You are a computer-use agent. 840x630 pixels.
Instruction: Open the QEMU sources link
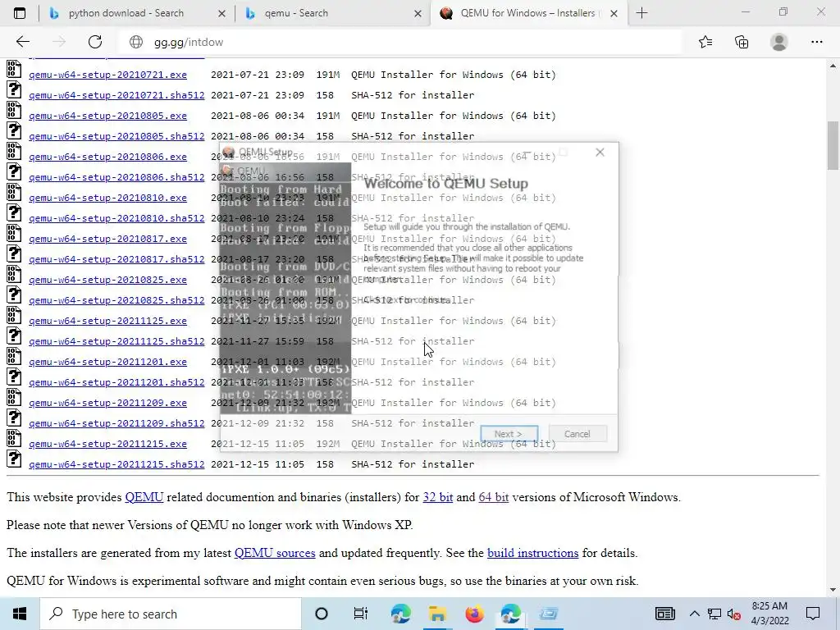275,553
